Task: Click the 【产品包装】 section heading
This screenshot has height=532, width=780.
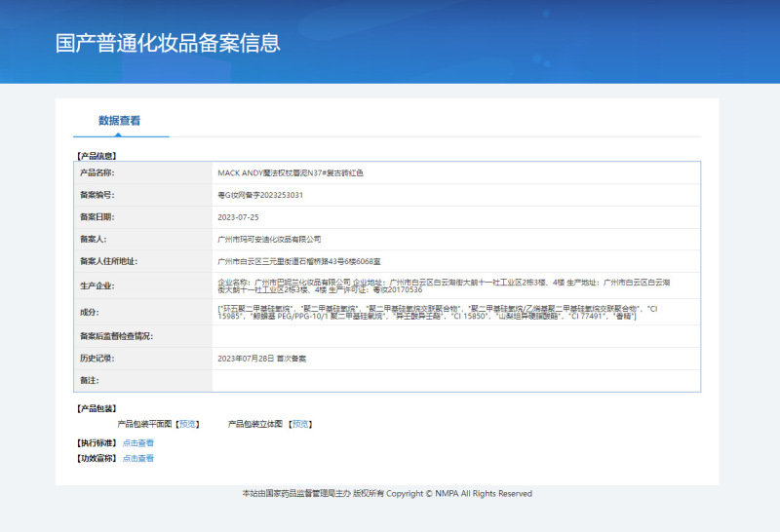Action: tap(97, 408)
